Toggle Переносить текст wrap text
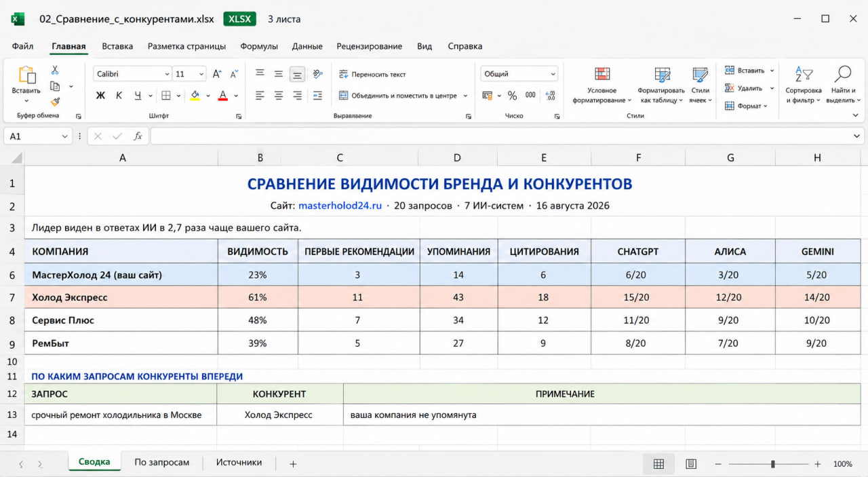The height and width of the screenshot is (477, 868). (x=372, y=74)
